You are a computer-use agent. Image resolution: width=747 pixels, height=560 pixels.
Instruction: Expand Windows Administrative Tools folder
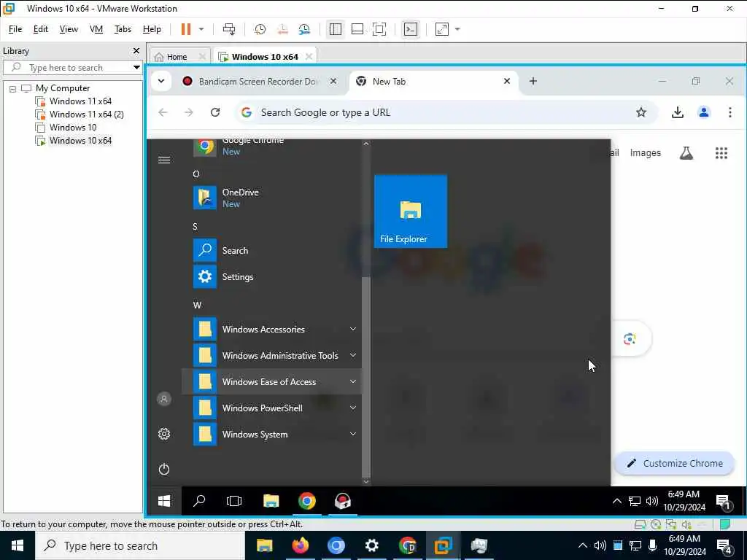point(271,355)
